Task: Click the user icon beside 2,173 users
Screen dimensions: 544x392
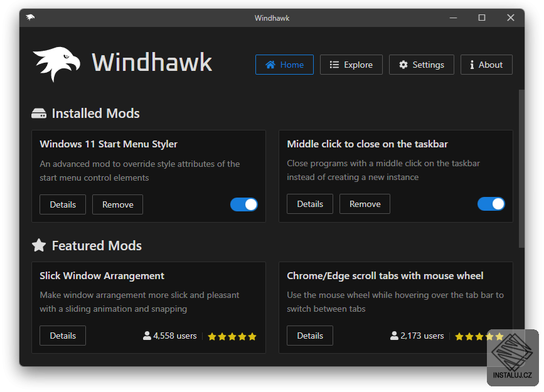Action: coord(394,336)
